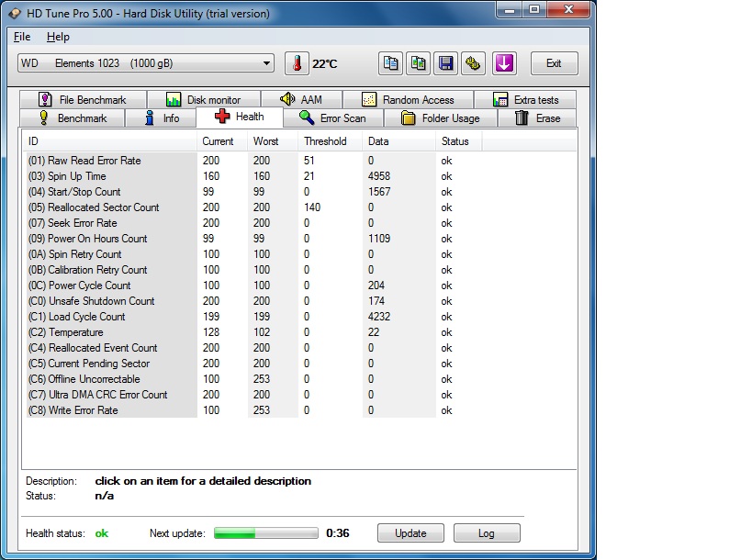Switch to the Benchmark tab

click(x=73, y=118)
